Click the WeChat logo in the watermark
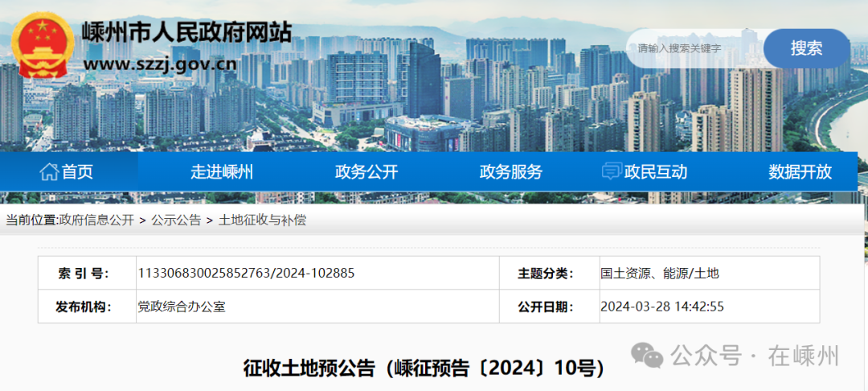Viewport: 868px width, 391px height. 647,355
